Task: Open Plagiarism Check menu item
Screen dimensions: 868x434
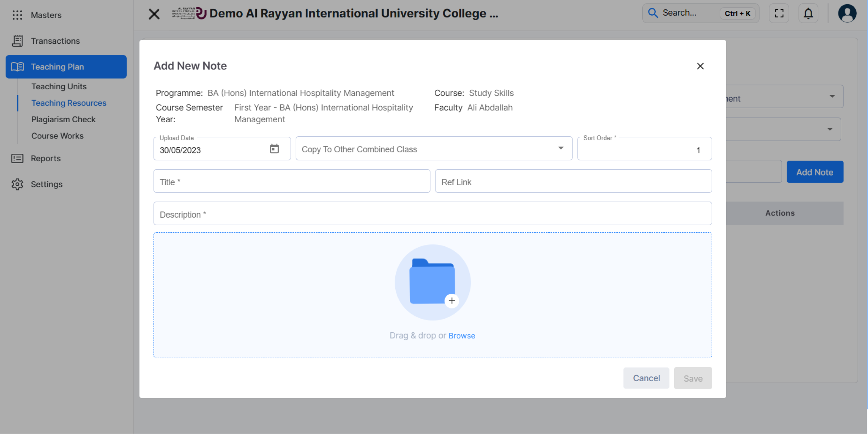Action: point(63,119)
